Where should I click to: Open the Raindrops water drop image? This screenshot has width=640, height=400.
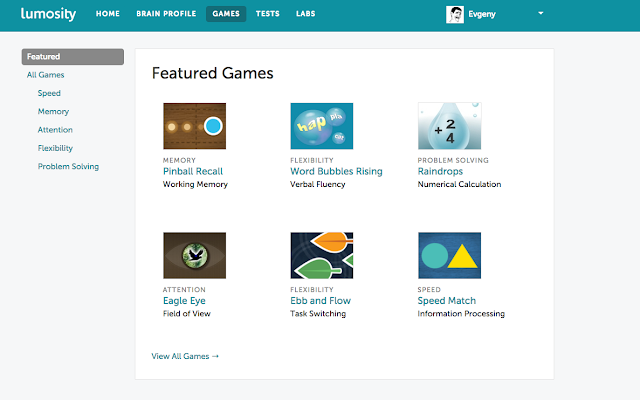click(449, 126)
